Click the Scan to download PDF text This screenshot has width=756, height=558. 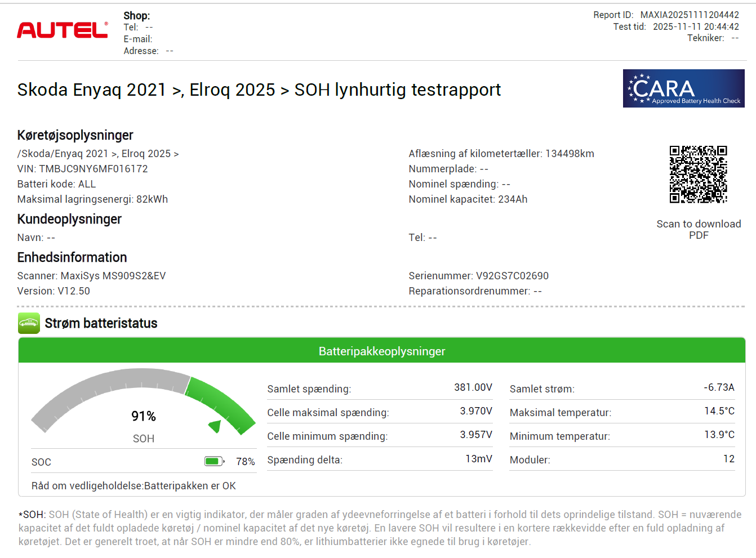[x=699, y=229]
